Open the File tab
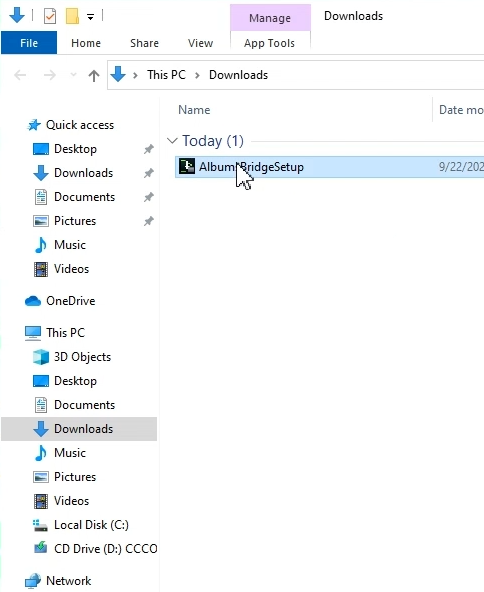The height and width of the screenshot is (592, 484). tap(29, 43)
